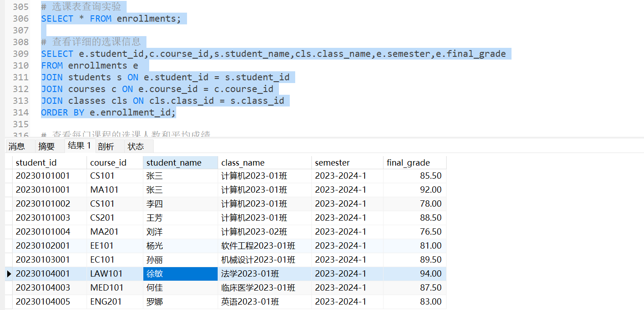Select class cell 计算机2023-02班
Viewport: 644px width, 310px height.
(265, 231)
